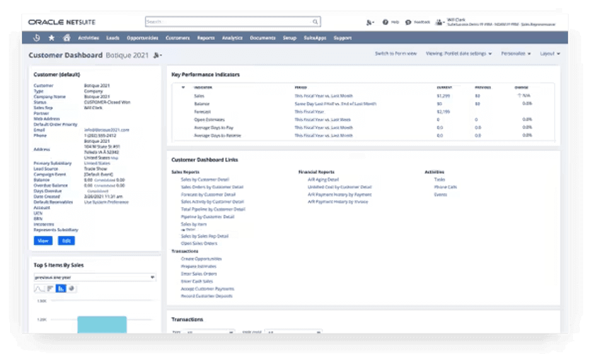Switch to the Opportunities tab

(142, 38)
